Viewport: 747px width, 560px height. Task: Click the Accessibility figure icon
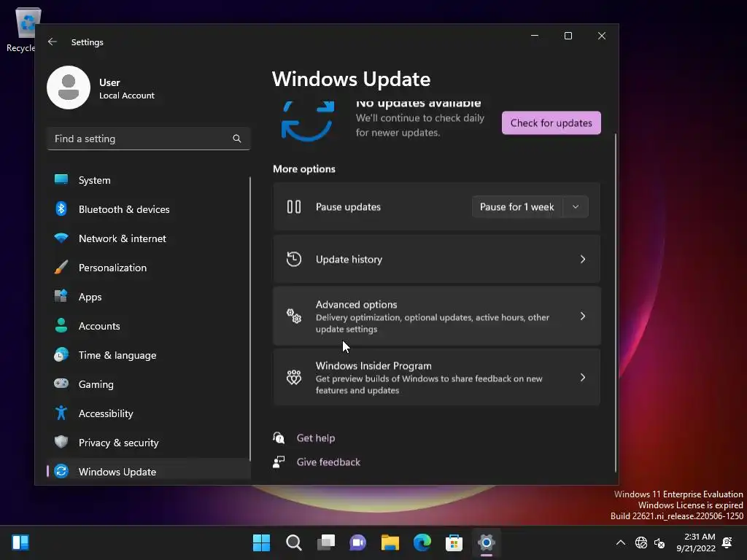click(61, 413)
